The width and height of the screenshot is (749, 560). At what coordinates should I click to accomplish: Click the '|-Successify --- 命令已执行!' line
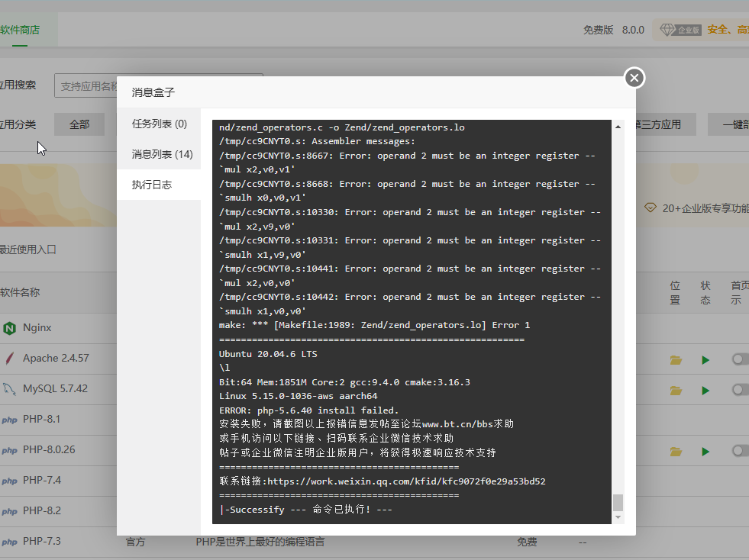305,510
